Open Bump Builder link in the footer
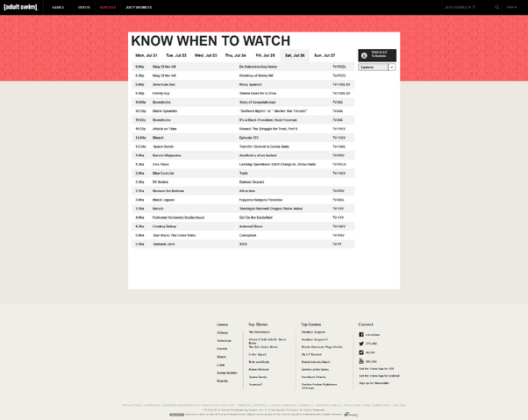This screenshot has width=528, height=420. [x=227, y=373]
